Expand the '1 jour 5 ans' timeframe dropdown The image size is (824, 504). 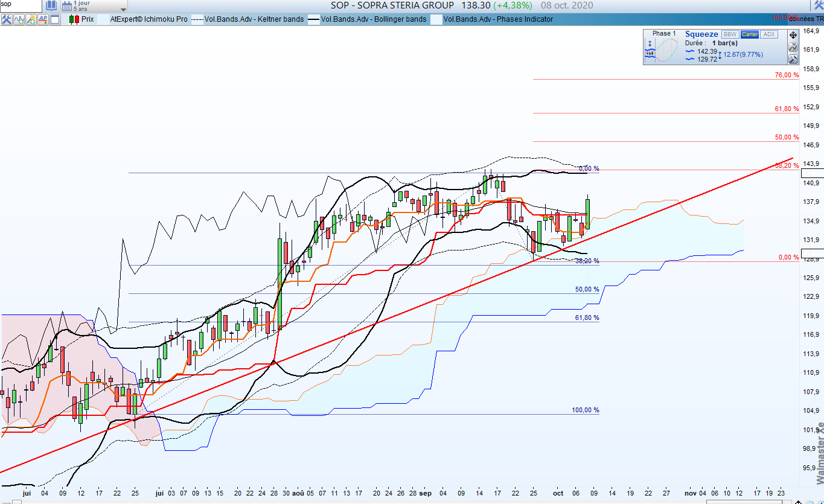point(123,8)
